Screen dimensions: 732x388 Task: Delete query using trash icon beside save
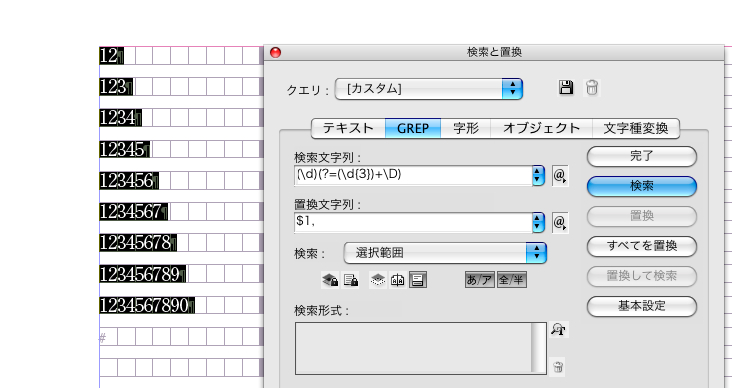tap(591, 87)
